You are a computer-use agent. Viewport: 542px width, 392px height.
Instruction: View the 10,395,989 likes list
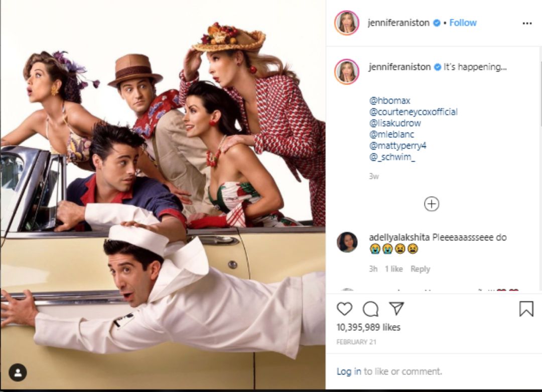point(368,327)
